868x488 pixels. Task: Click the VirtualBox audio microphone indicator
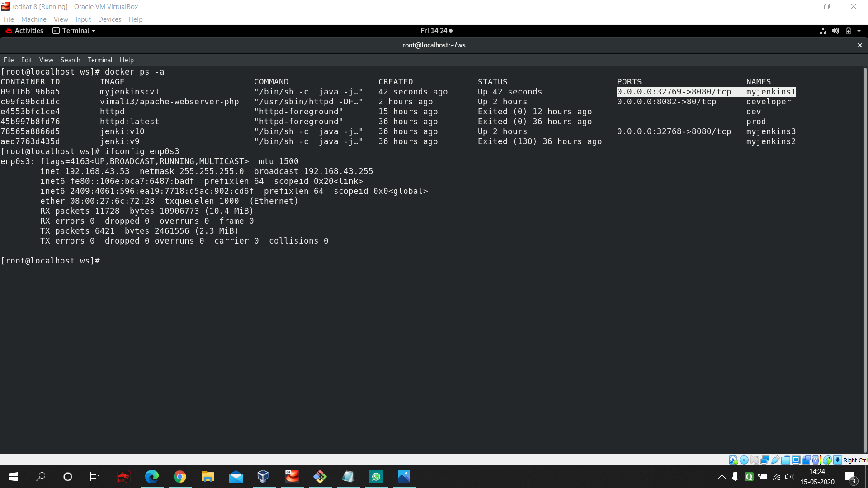[x=755, y=460]
